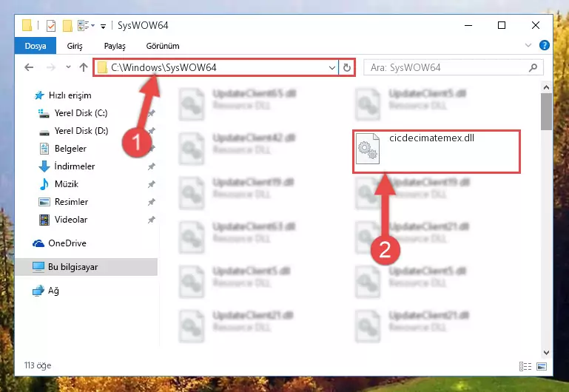Click the search magnifier icon
The width and height of the screenshot is (569, 392).
point(533,67)
